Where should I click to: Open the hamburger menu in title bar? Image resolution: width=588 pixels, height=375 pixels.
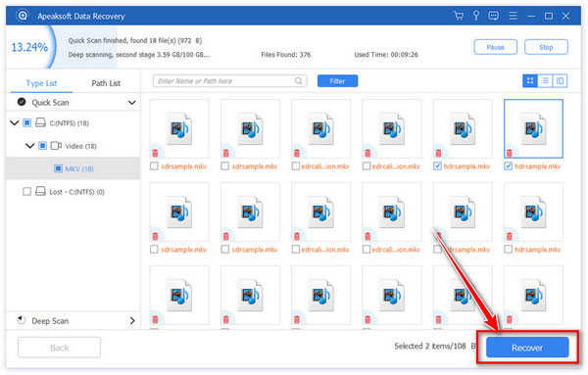[x=513, y=16]
